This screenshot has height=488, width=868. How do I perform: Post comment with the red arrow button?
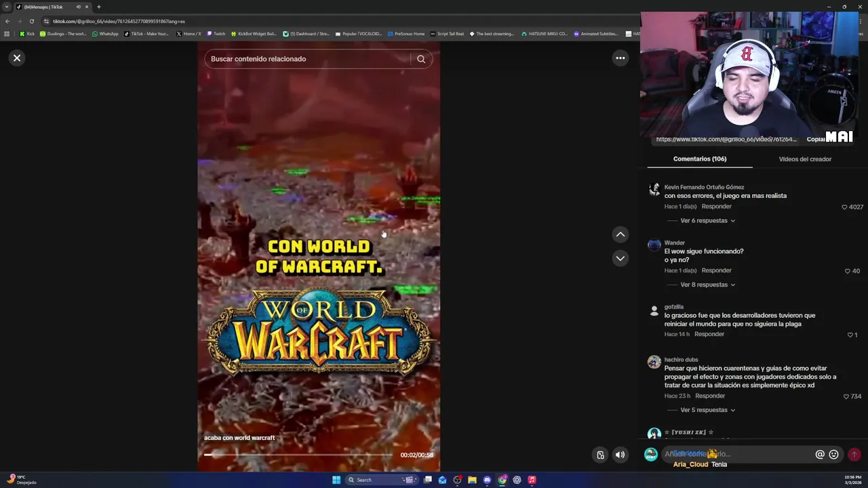coord(854,455)
